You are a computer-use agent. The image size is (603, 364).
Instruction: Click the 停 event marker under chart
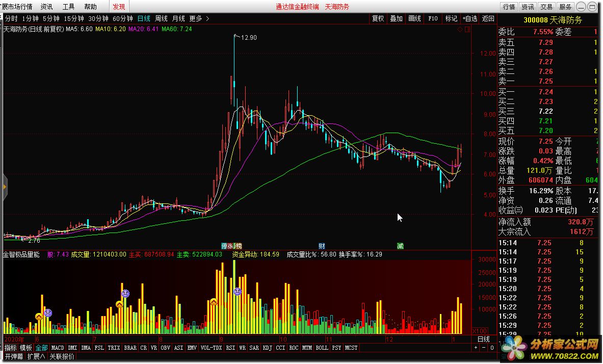tap(225, 246)
